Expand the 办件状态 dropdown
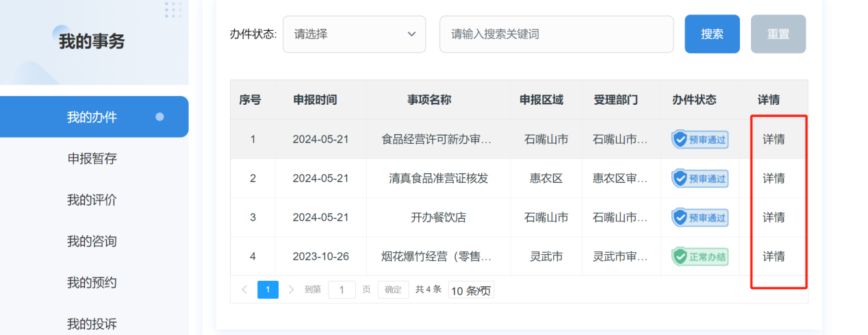 354,34
